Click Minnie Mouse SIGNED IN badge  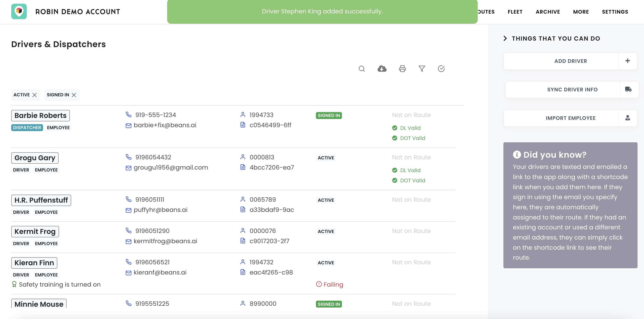(329, 304)
